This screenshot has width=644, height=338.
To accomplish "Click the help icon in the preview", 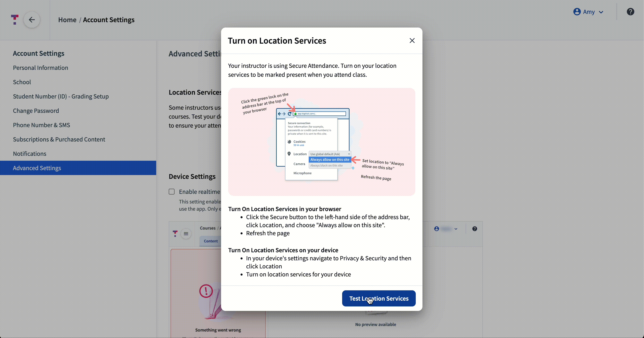I will point(475,229).
